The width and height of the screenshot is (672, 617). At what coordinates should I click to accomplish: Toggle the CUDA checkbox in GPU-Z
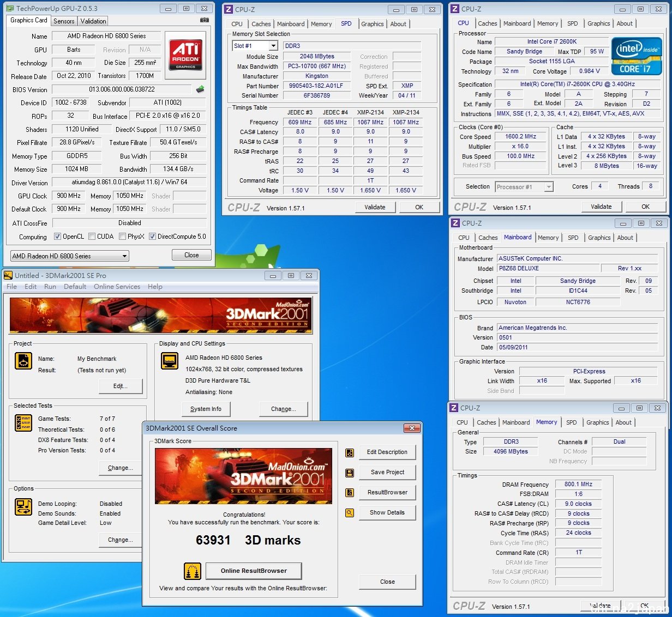pyautogui.click(x=92, y=237)
